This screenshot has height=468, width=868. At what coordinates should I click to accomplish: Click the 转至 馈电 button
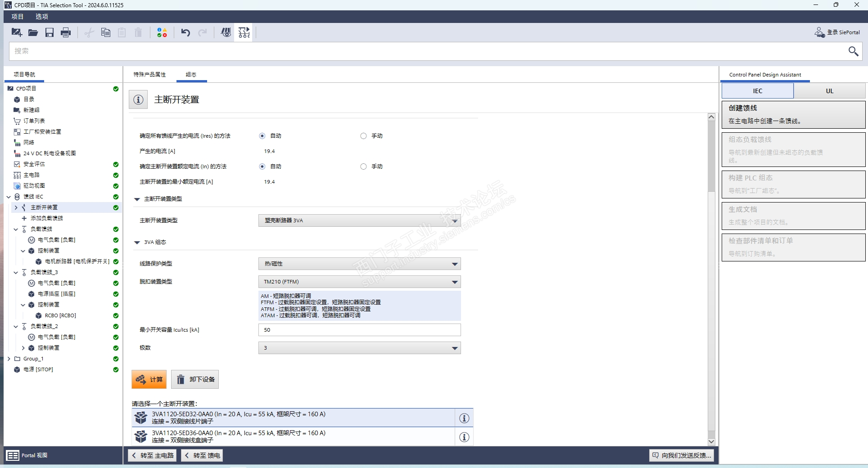tap(202, 455)
